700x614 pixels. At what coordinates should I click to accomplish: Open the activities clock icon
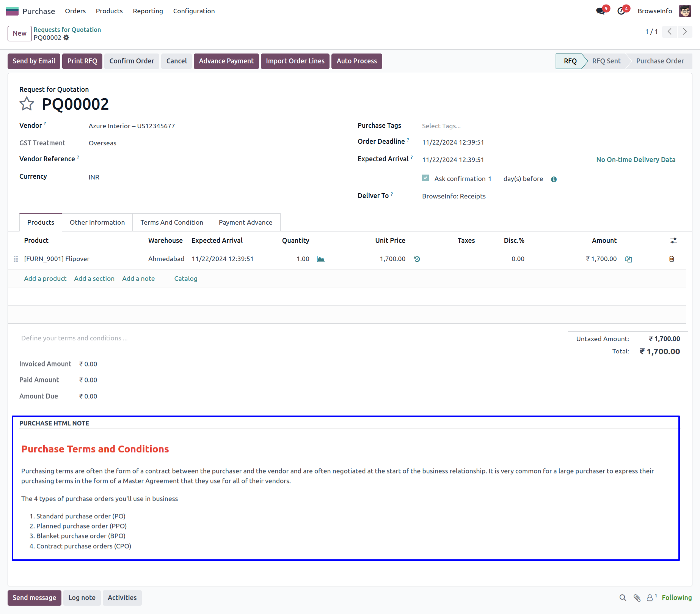621,11
